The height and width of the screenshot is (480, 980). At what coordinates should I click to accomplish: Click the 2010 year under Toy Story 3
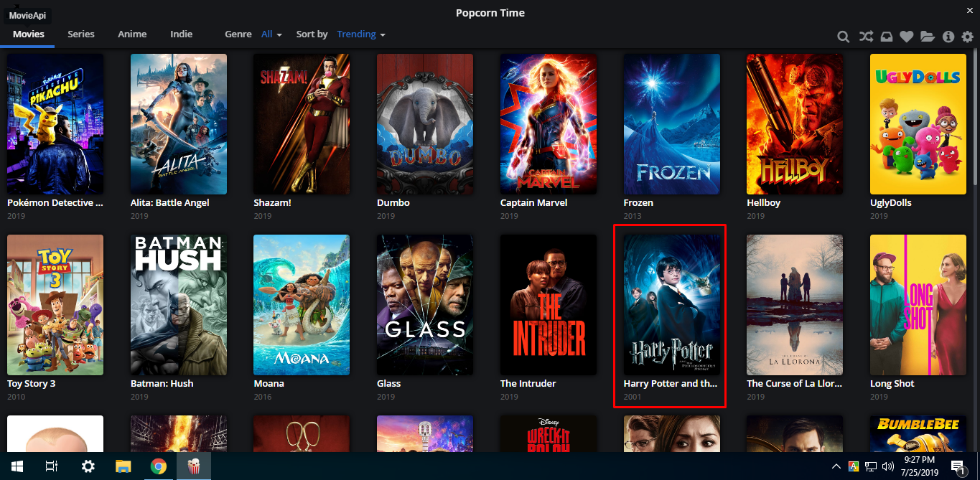pyautogui.click(x=16, y=397)
